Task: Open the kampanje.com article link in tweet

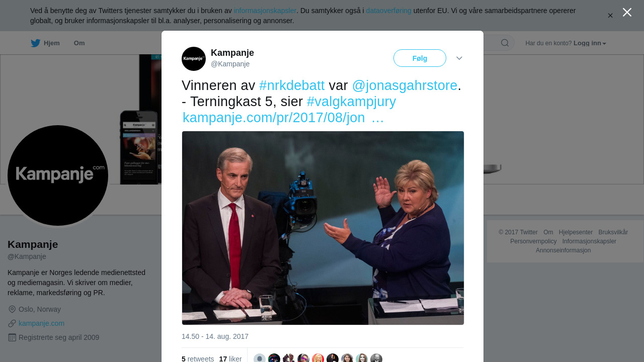Action: (x=283, y=118)
